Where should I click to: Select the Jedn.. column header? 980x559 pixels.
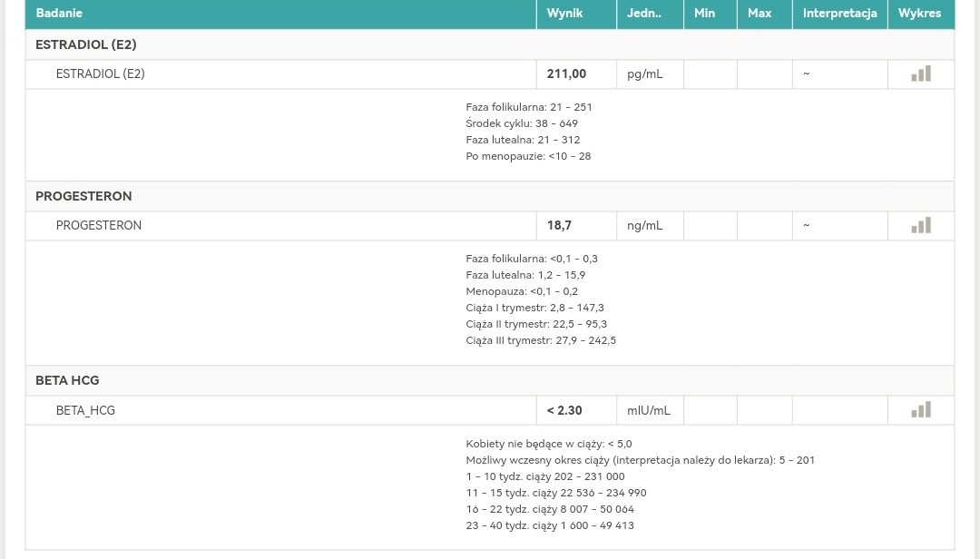(x=644, y=14)
